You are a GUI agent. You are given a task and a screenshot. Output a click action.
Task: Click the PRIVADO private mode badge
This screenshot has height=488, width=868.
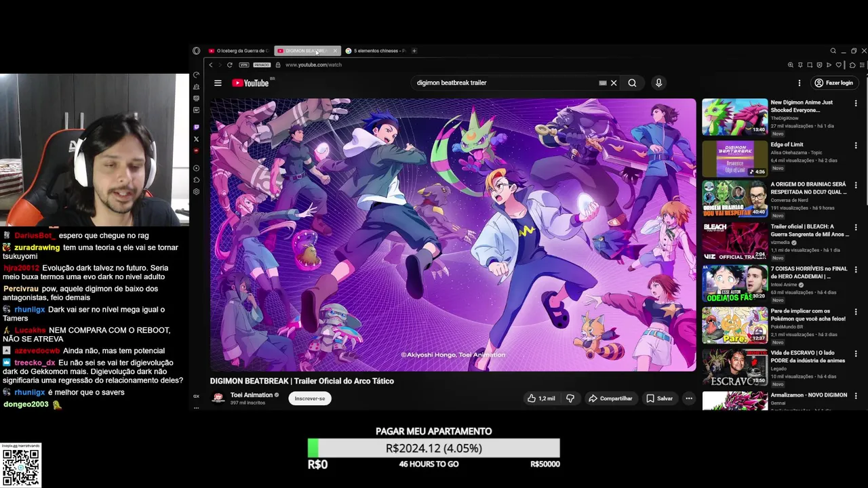262,65
